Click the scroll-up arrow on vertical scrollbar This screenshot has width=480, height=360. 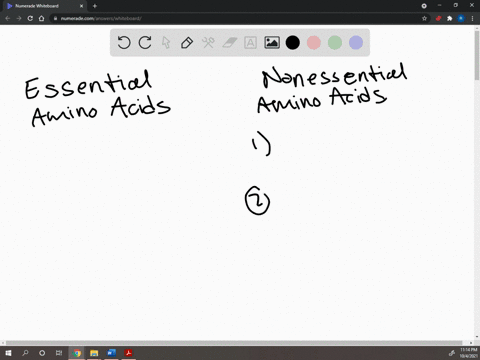[x=477, y=28]
